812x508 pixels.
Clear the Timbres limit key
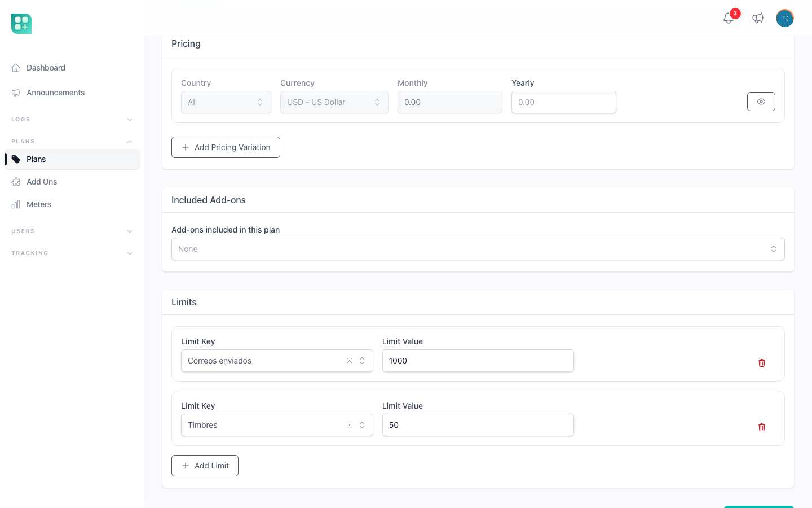pos(350,425)
